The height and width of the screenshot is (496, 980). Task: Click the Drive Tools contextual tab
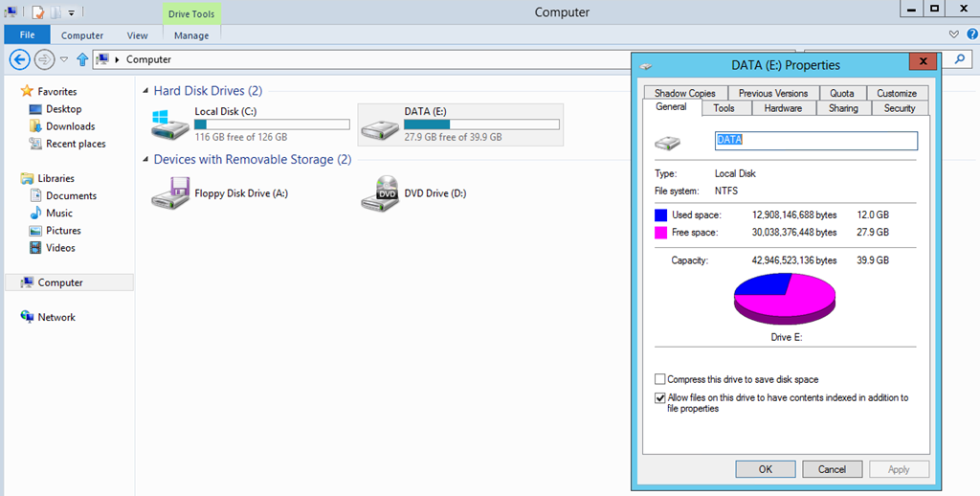point(191,13)
